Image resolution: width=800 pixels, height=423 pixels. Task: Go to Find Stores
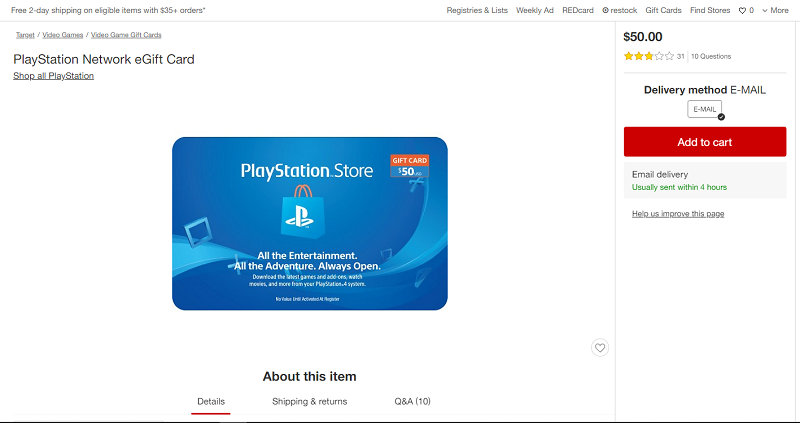click(x=710, y=10)
